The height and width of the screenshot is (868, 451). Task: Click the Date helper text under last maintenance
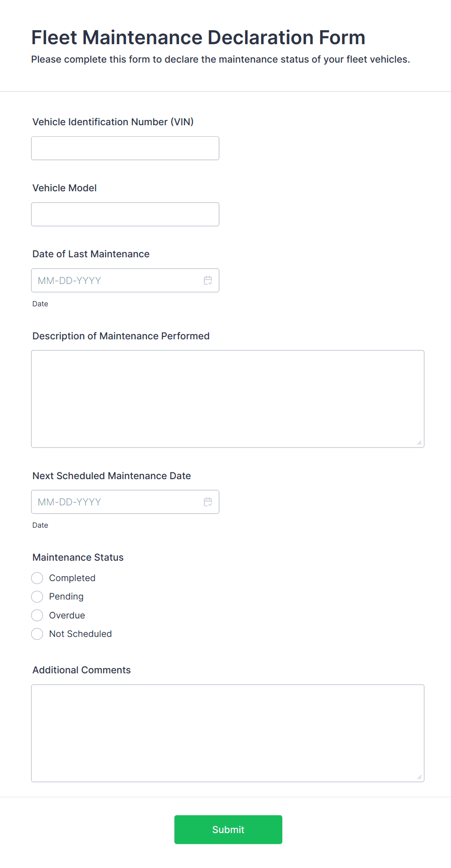pyautogui.click(x=40, y=303)
